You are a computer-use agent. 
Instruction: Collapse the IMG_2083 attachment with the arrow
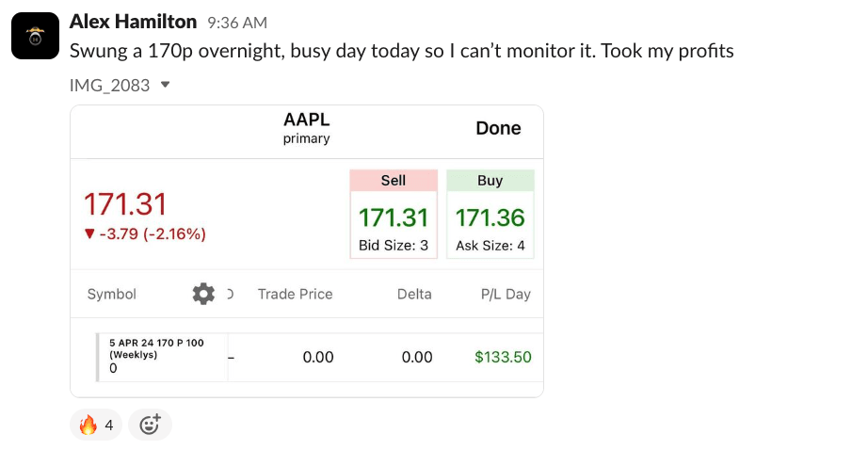coord(166,85)
